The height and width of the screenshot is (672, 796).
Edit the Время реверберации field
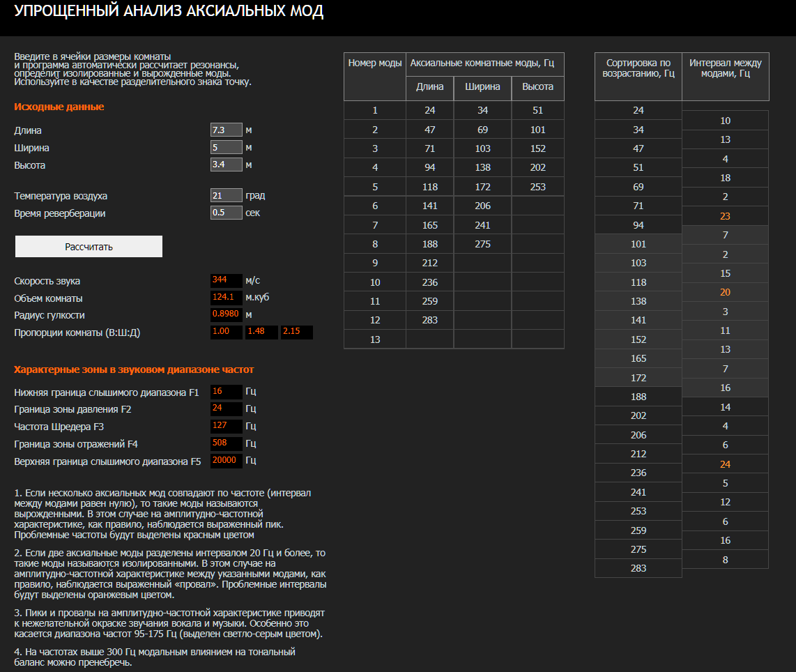pos(227,213)
